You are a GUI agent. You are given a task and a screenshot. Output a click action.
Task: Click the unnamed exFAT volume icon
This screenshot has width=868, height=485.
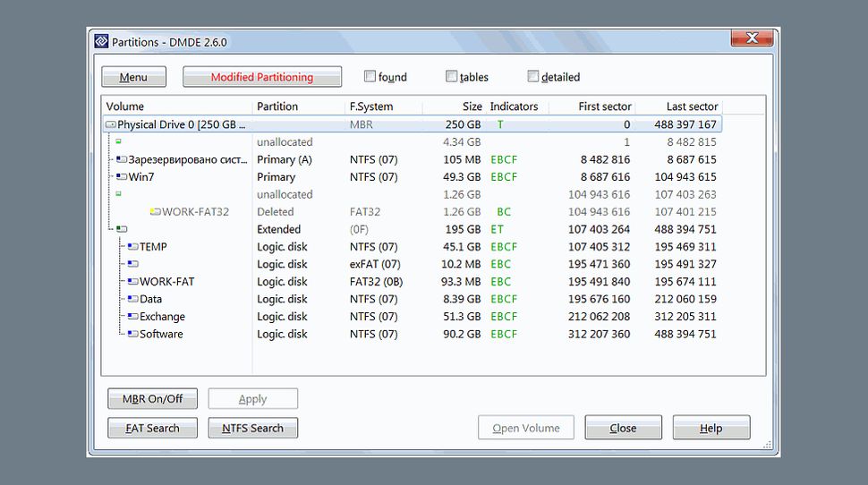tap(132, 264)
